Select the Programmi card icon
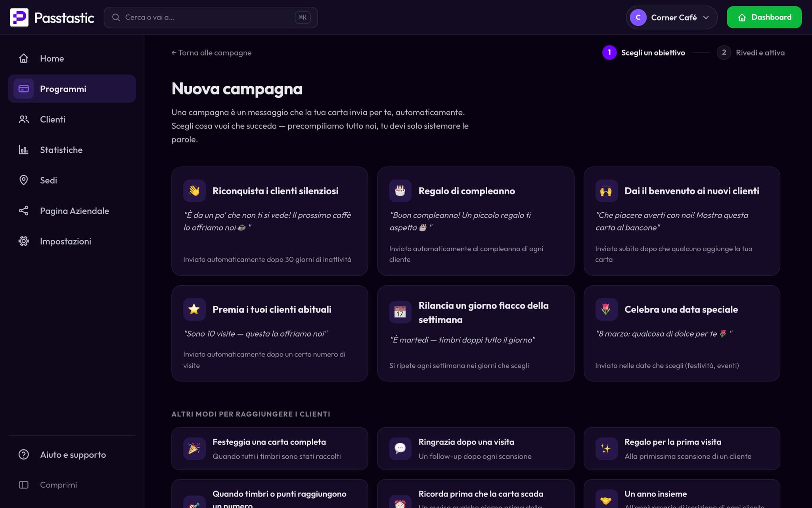The height and width of the screenshot is (508, 812). (x=24, y=89)
